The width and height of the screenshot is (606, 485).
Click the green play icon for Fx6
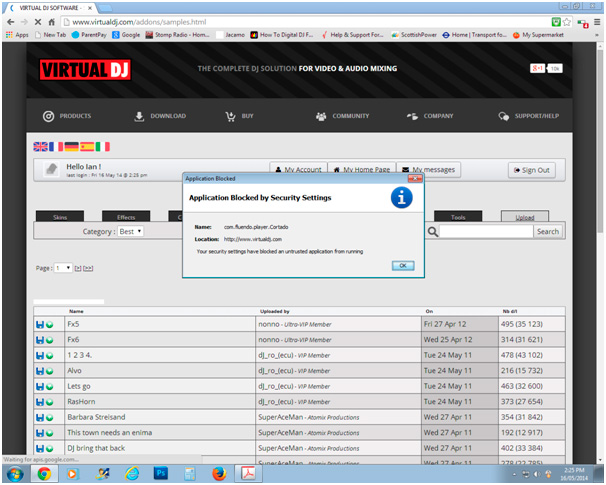[x=49, y=340]
